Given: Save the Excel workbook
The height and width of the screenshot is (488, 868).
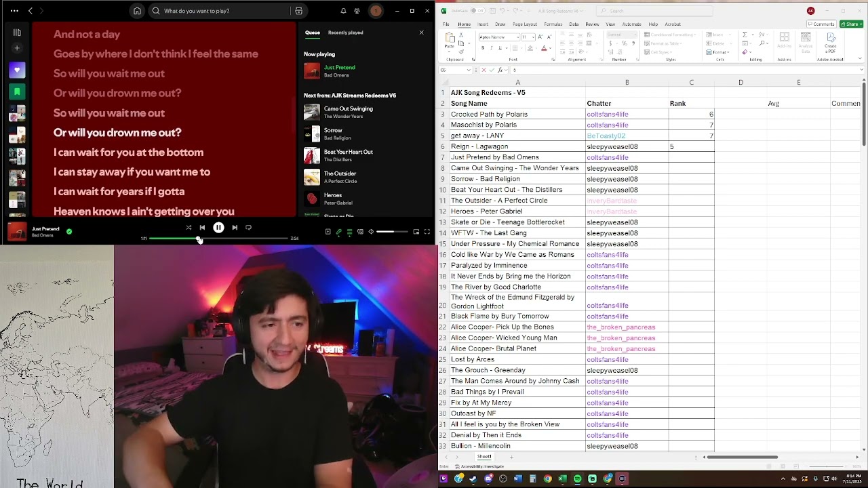Looking at the screenshot, I should [x=493, y=11].
